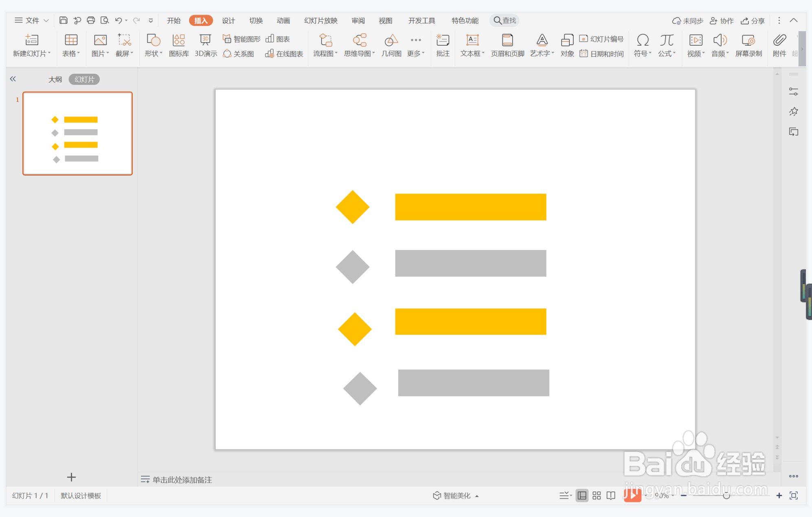
Task: Fit slide to window icon
Action: pyautogui.click(x=794, y=495)
